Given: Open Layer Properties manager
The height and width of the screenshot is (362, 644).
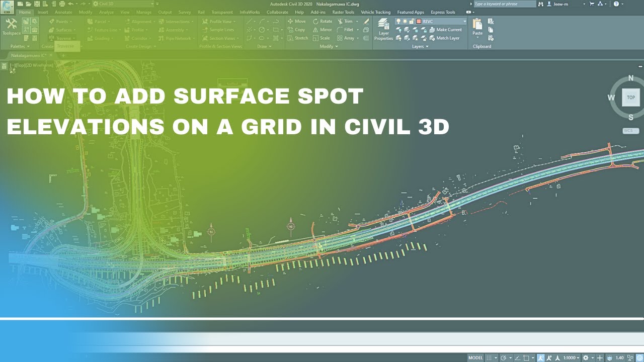Looking at the screenshot, I should [x=383, y=30].
